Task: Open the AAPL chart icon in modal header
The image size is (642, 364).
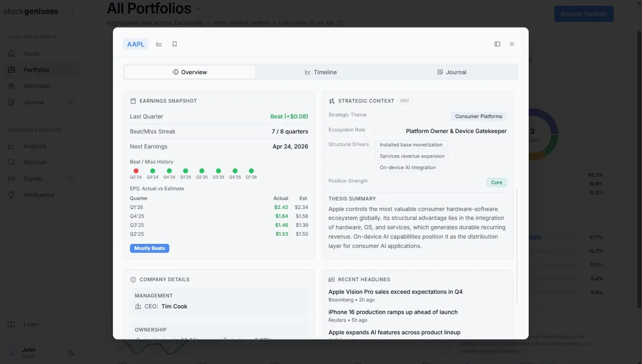Action: (x=159, y=44)
